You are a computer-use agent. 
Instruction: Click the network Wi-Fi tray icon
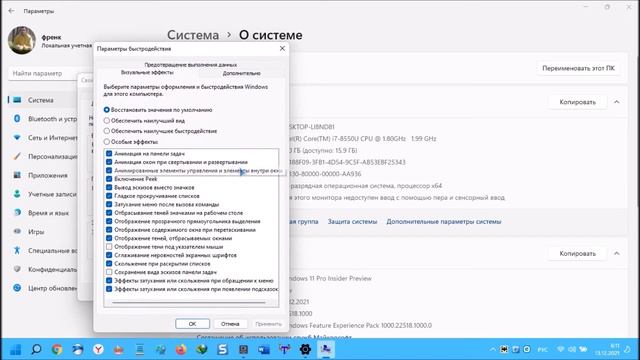pyautogui.click(x=561, y=349)
